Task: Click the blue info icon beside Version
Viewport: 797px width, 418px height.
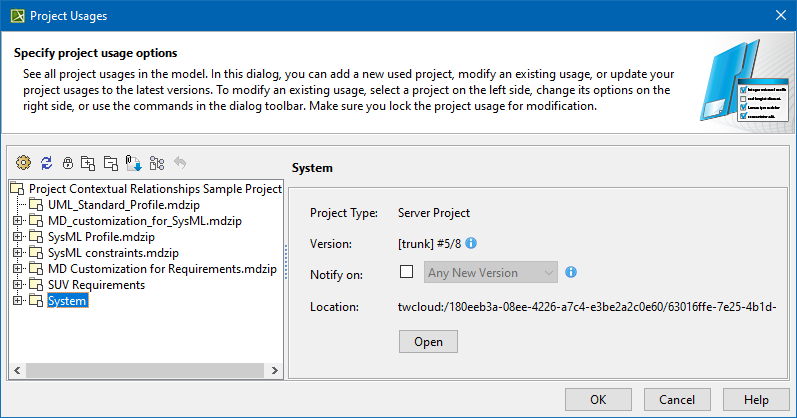Action: (x=471, y=243)
